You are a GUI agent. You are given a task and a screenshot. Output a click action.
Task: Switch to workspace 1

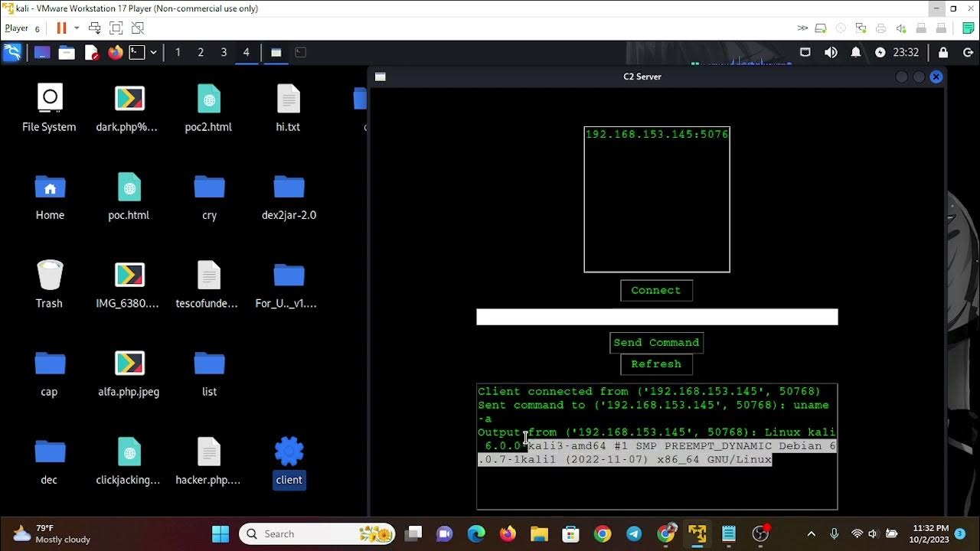(x=178, y=53)
